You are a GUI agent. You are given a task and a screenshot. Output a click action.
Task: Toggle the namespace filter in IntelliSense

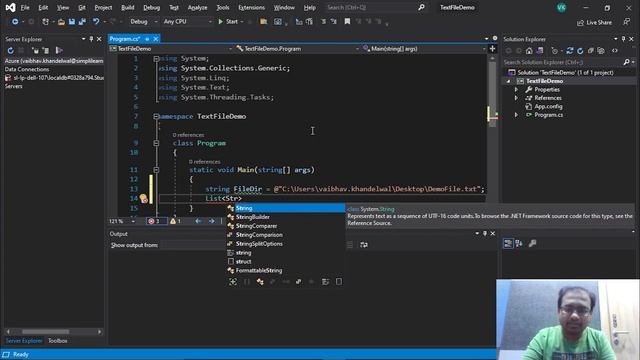point(247,282)
